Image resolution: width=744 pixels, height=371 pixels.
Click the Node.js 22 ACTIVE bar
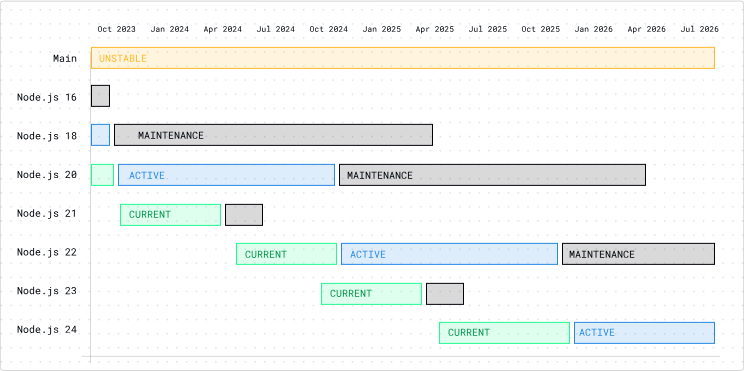pos(449,254)
